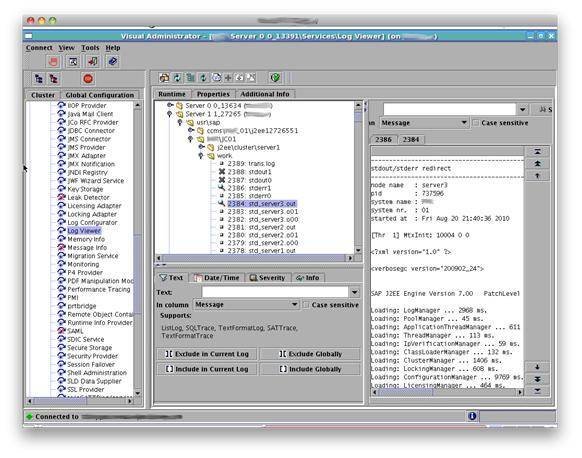Click the third Log Viewer toolbar icon
The width and height of the screenshot is (582, 458).
point(190,78)
